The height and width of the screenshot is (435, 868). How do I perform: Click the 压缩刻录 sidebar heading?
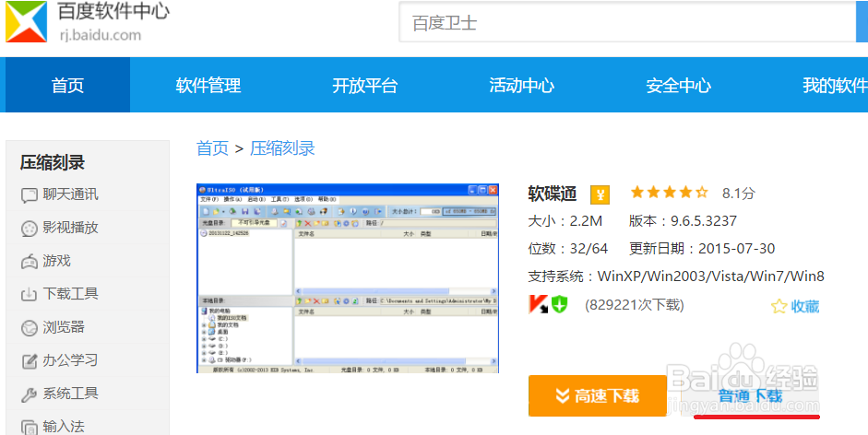(53, 163)
